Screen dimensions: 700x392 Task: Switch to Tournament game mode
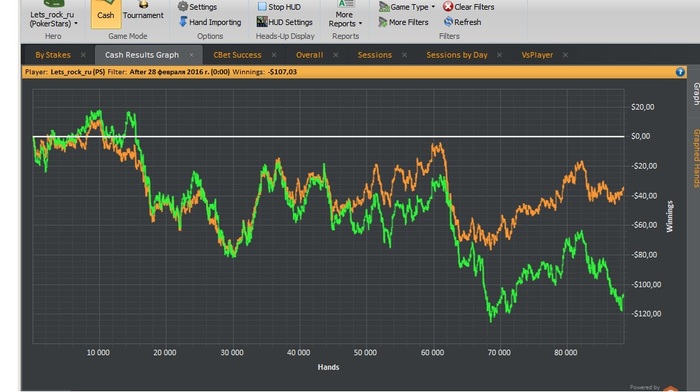[143, 12]
